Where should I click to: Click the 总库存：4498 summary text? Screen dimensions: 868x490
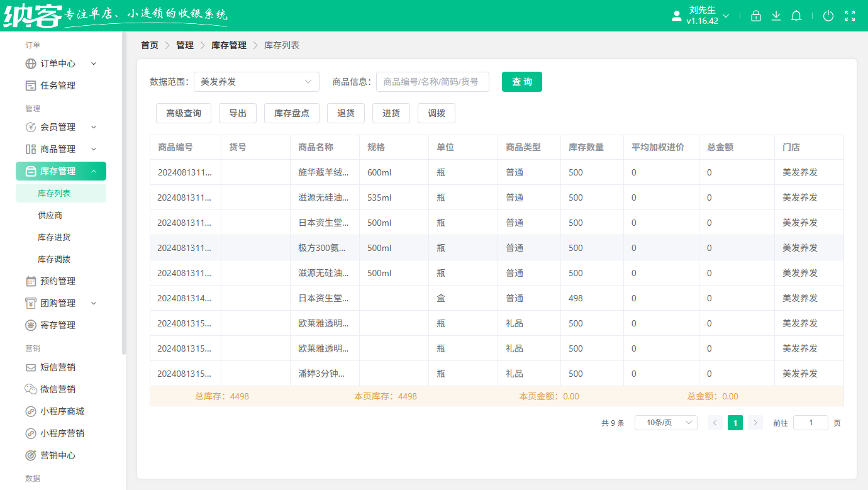pyautogui.click(x=222, y=396)
